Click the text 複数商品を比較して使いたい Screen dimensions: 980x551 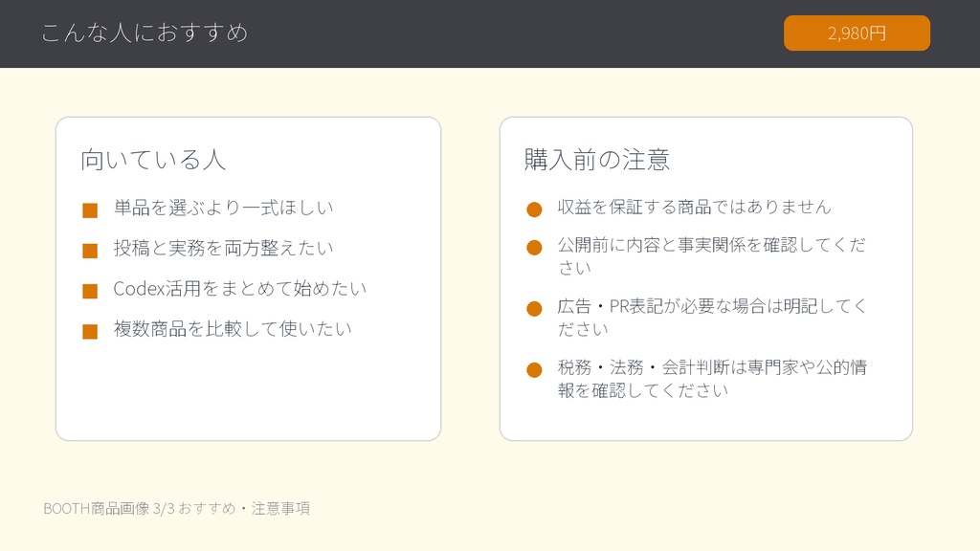pos(233,329)
